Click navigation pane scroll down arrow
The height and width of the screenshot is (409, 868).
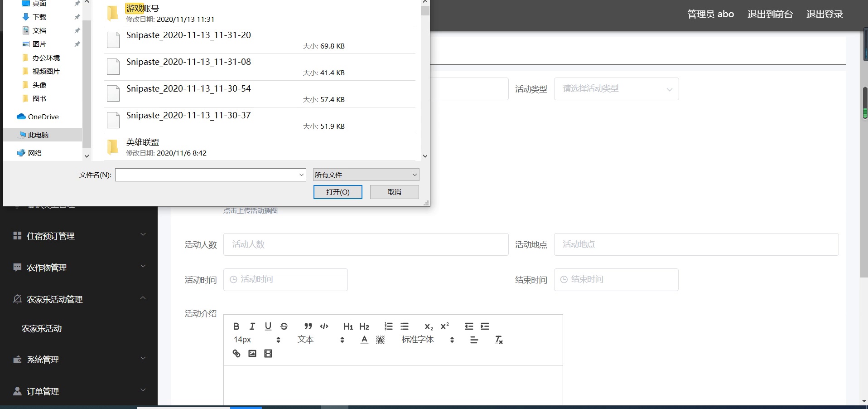(87, 156)
